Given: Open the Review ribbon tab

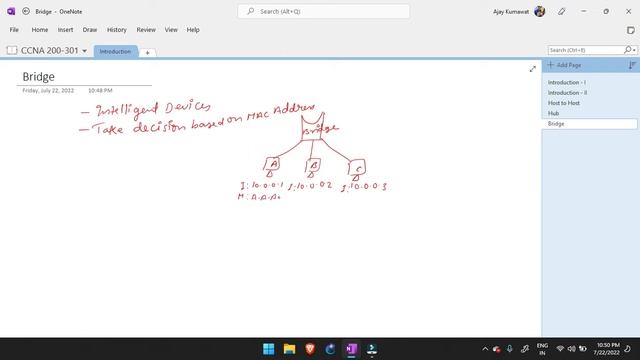Looking at the screenshot, I should [146, 30].
